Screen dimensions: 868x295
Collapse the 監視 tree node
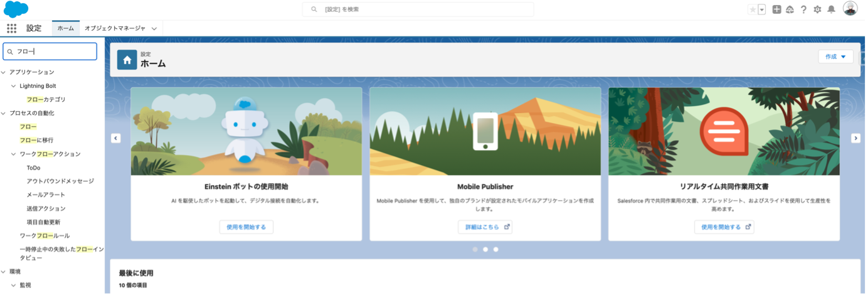pyautogui.click(x=14, y=286)
